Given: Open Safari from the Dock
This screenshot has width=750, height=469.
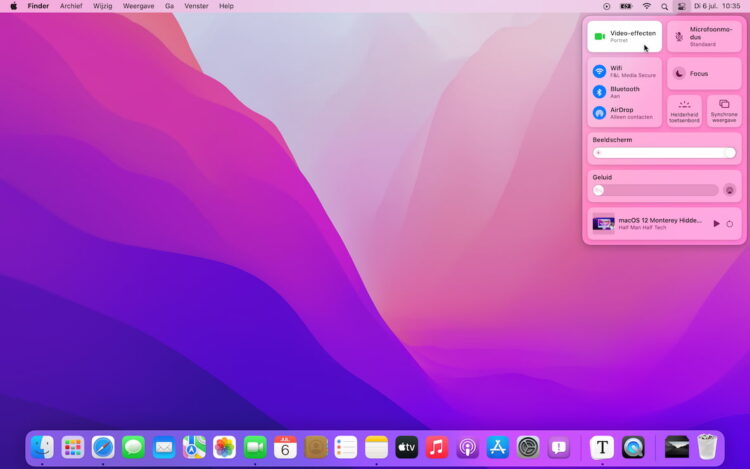Looking at the screenshot, I should (x=103, y=447).
